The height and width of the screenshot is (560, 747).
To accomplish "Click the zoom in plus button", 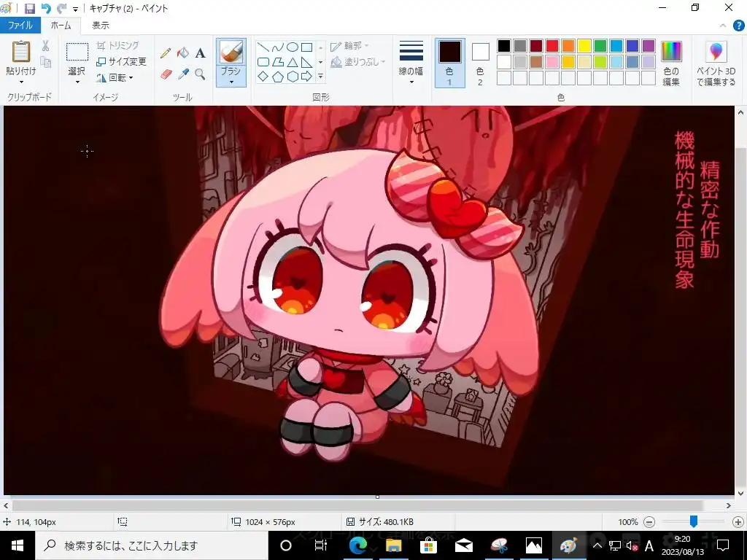I will click(738, 522).
